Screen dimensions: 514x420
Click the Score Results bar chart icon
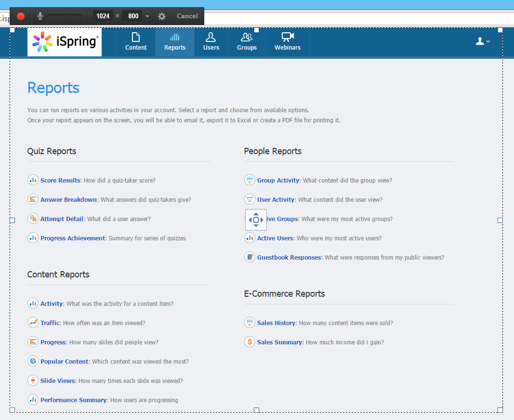(33, 180)
